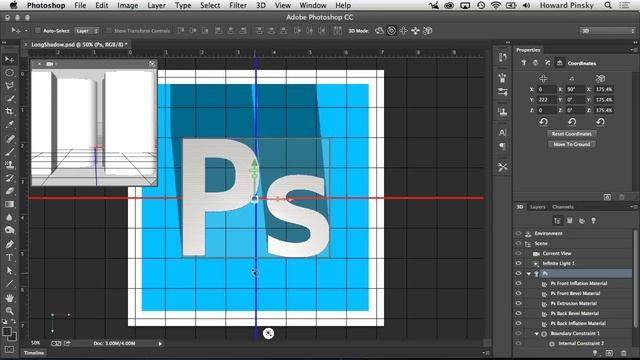Click the X rotation field showing 90°
The height and width of the screenshot is (360, 640).
click(575, 89)
